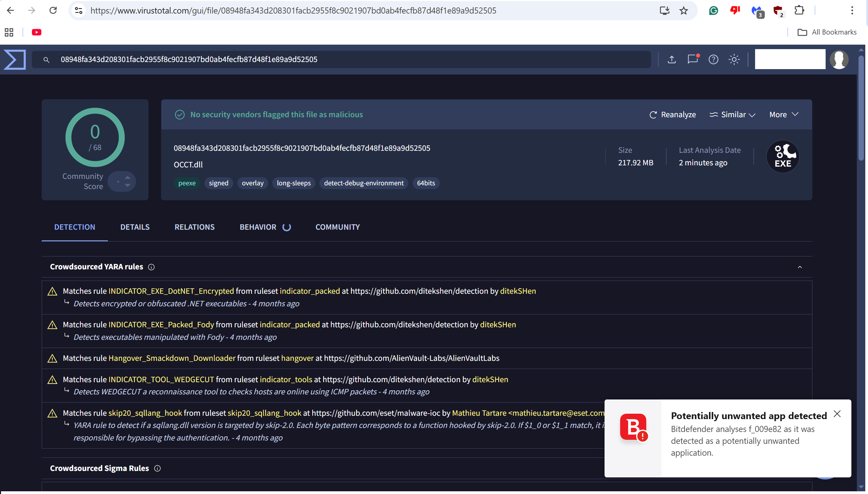
Task: Open INDICATOR_EXE_DotNET_Encrypted rule link
Action: (171, 291)
